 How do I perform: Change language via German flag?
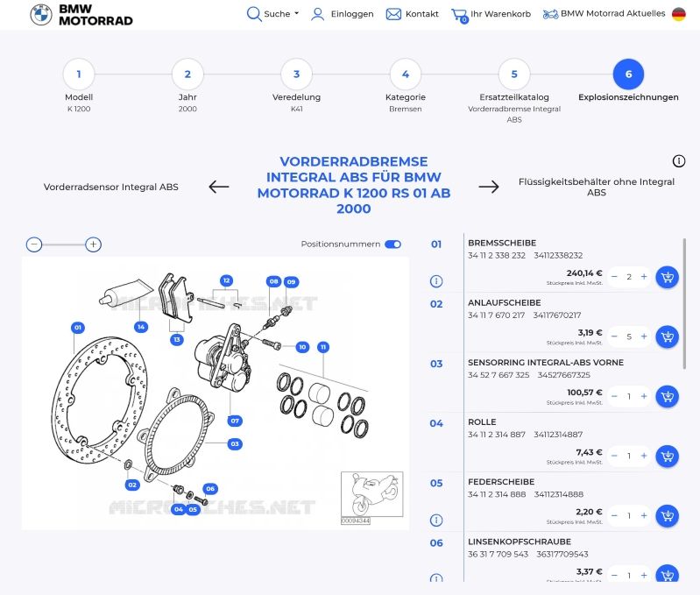(679, 14)
